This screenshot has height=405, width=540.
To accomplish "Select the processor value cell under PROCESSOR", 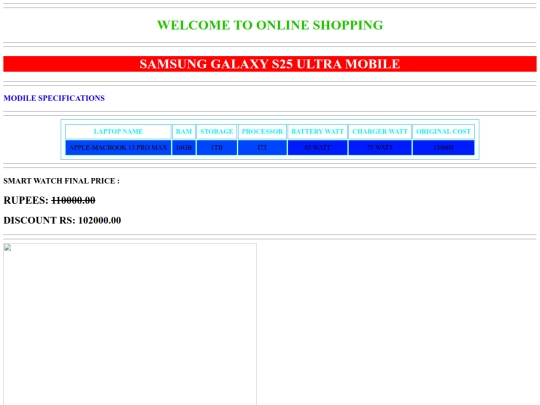I will (262, 147).
